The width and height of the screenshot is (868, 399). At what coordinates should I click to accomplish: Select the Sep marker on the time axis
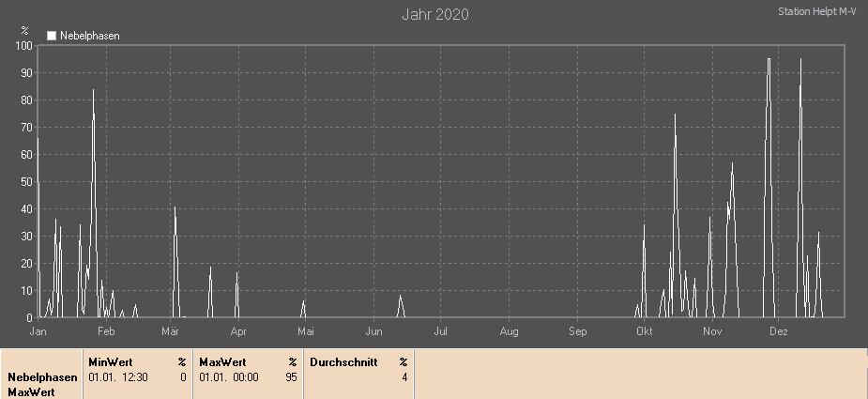(577, 331)
